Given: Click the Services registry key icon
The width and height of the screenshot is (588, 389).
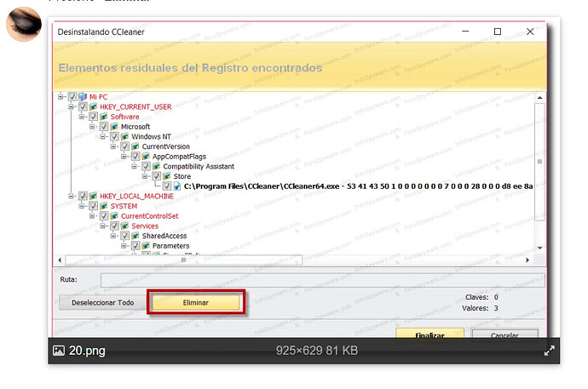Looking at the screenshot, I should (x=124, y=226).
